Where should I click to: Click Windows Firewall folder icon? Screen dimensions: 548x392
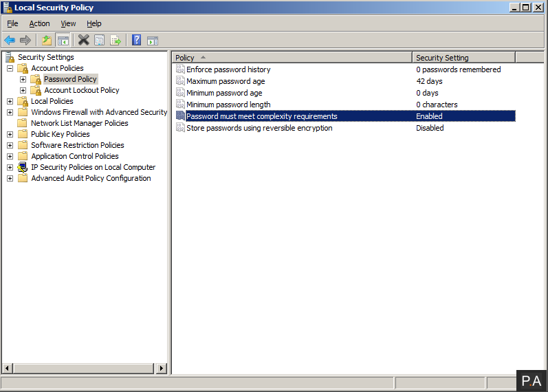click(x=23, y=112)
